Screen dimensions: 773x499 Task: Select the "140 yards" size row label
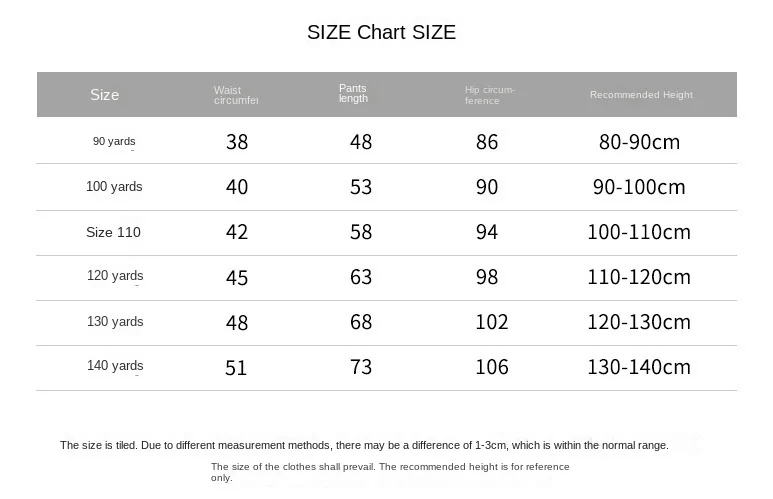click(x=115, y=366)
